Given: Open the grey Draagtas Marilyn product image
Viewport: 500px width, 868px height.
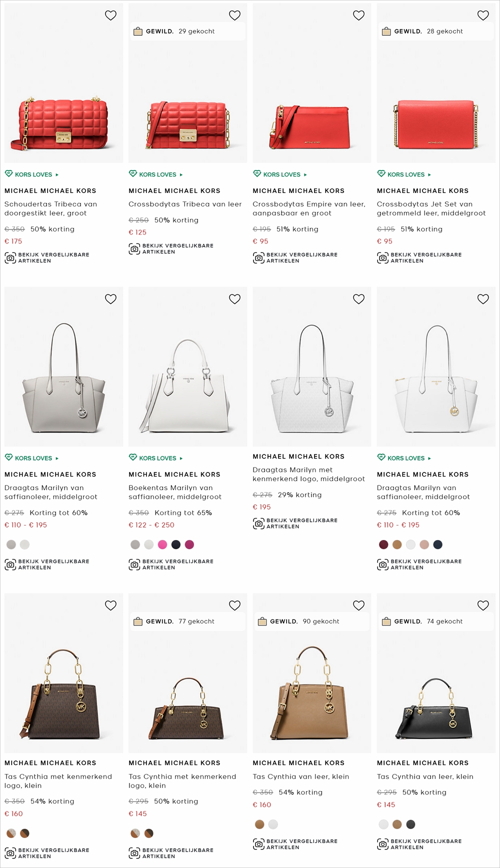Looking at the screenshot, I should [63, 366].
